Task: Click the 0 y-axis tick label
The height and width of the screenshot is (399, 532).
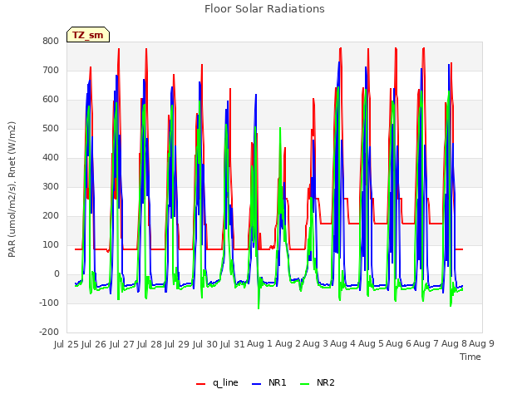Action: click(x=57, y=274)
